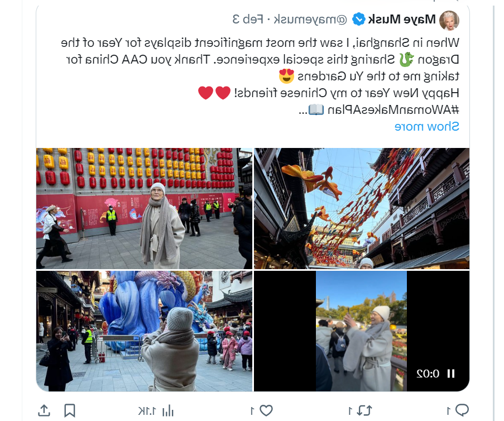Pause the playing video
This screenshot has height=421, width=504.
(x=451, y=374)
